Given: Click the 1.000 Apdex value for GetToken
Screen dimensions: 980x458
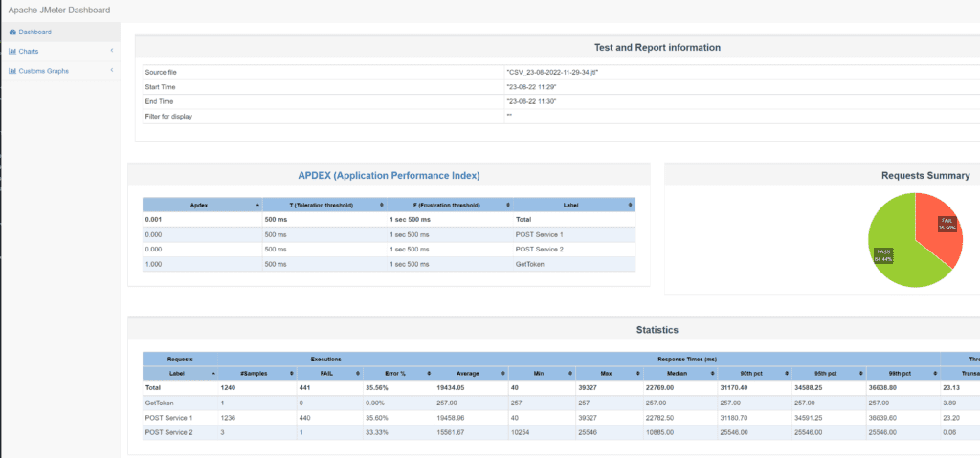Looking at the screenshot, I should coord(153,264).
